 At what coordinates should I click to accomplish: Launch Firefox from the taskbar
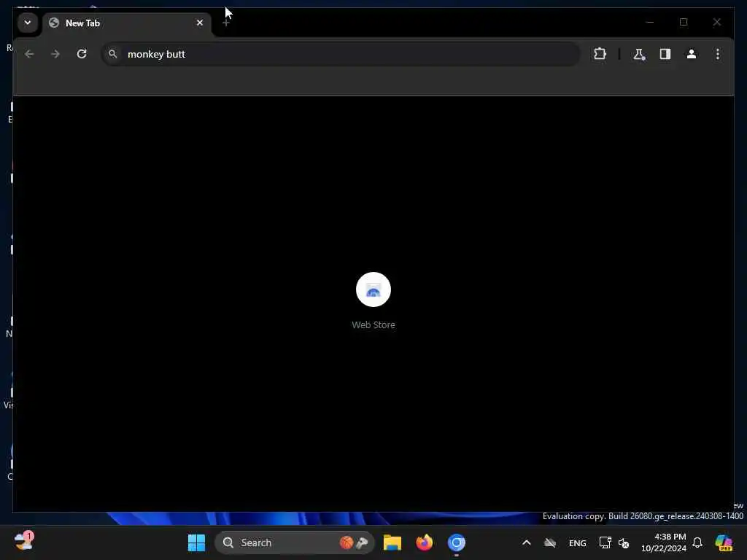(424, 542)
